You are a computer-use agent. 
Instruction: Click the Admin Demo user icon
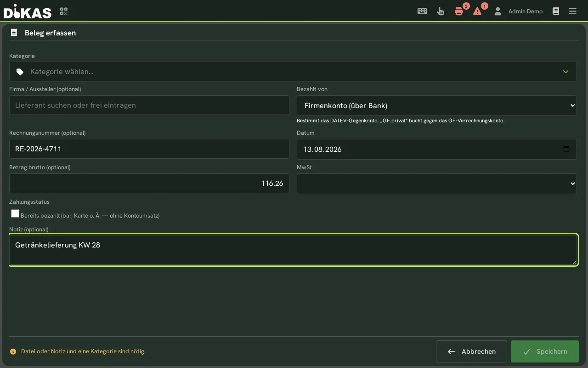pyautogui.click(x=498, y=11)
